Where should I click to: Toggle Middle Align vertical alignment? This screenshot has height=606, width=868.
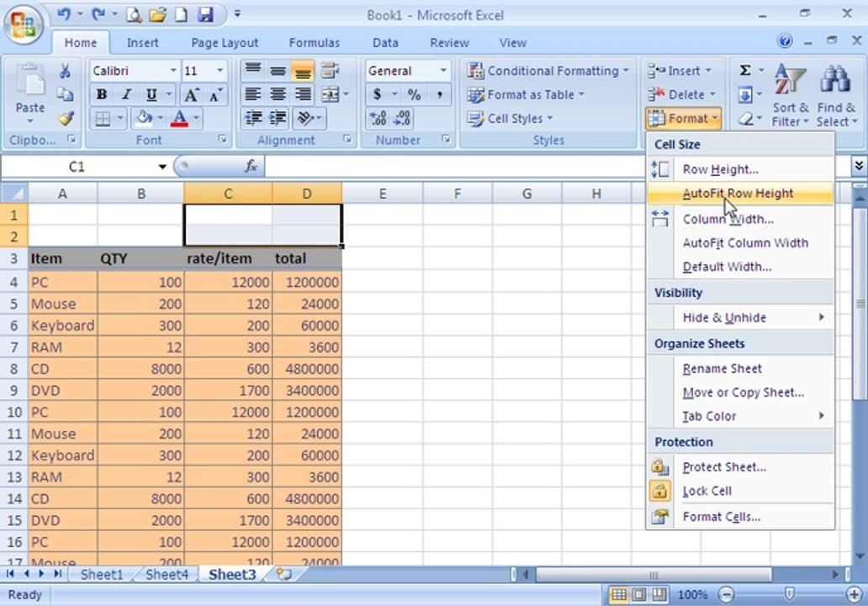click(x=278, y=71)
